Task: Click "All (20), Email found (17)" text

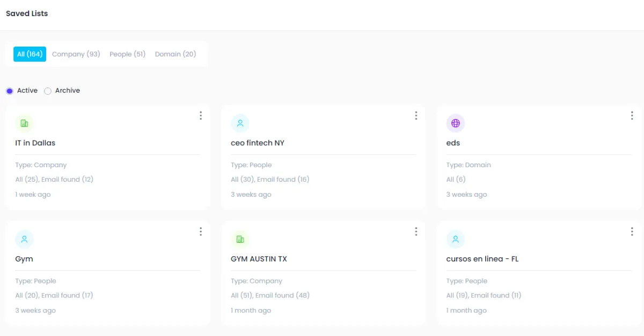Action: coord(54,295)
